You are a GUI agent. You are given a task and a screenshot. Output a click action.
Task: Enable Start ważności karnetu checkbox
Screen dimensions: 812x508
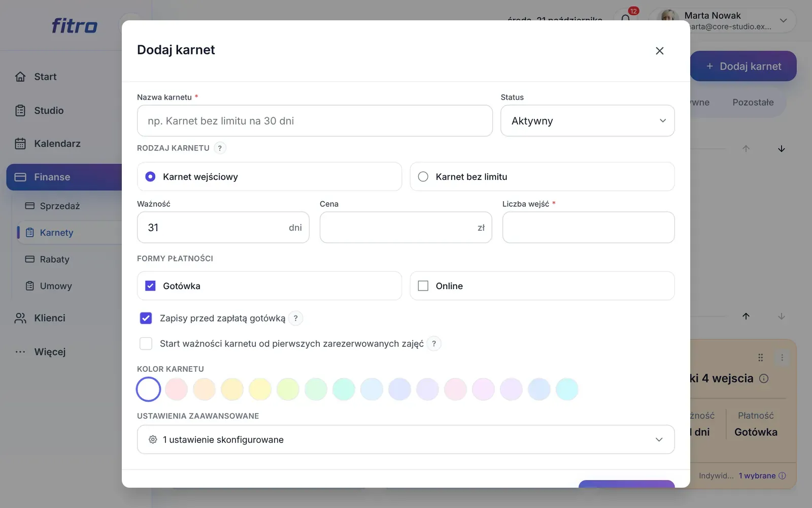[146, 343]
